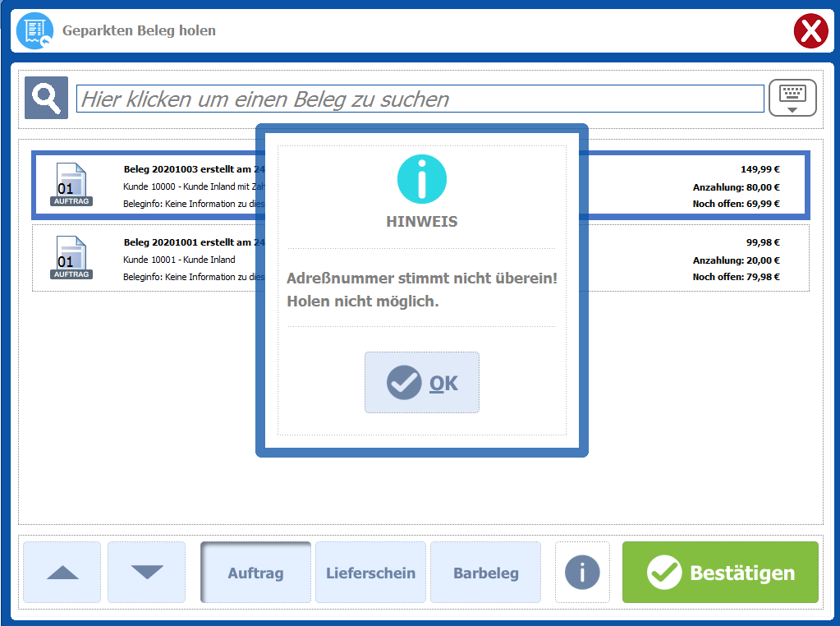The height and width of the screenshot is (626, 840).
Task: Click the cyan info icon in Hinweis dialog
Action: (421, 179)
